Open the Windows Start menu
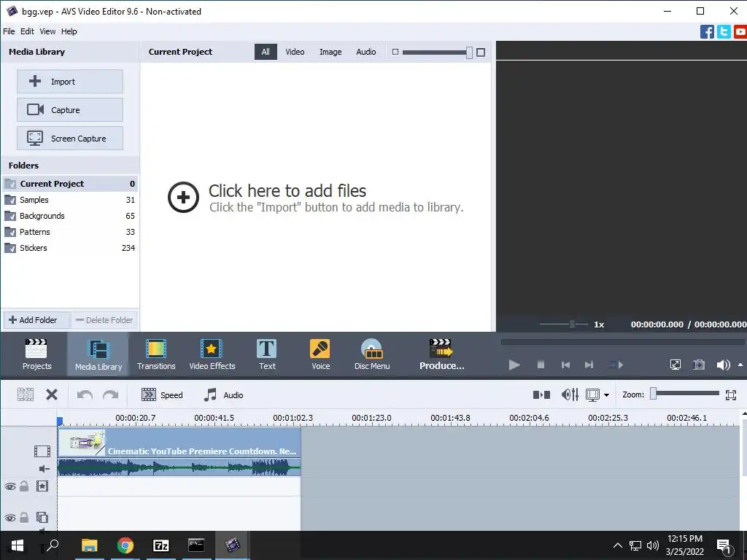 point(18,545)
